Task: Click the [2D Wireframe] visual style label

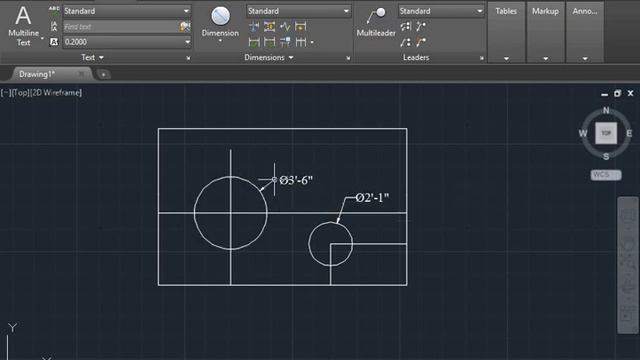Action: [x=56, y=93]
